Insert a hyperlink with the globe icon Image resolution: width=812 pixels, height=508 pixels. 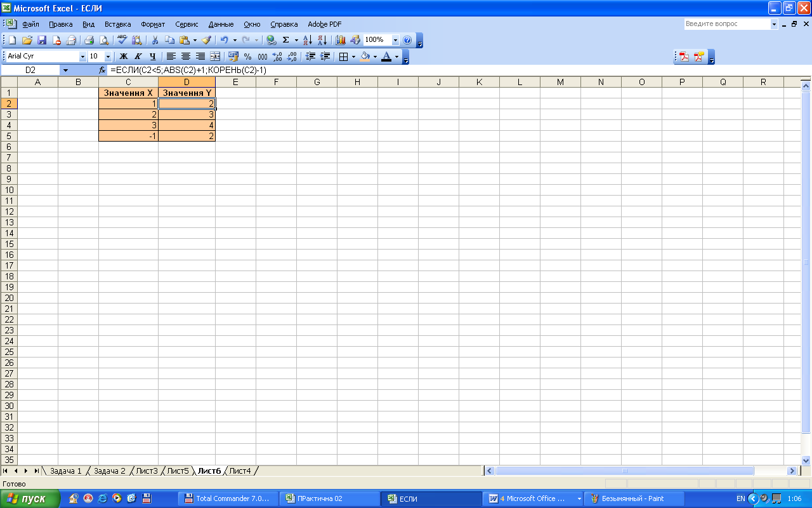tap(272, 40)
